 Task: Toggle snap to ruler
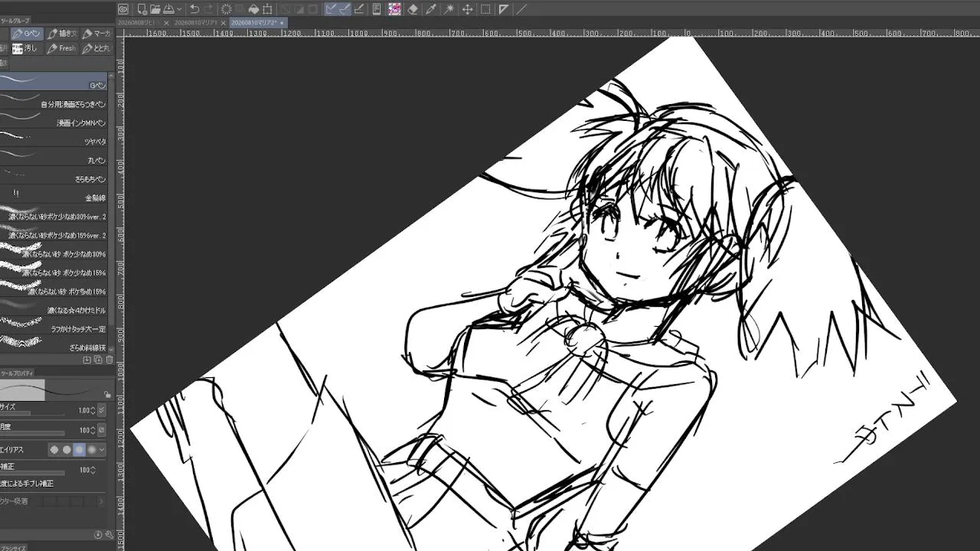(x=331, y=9)
